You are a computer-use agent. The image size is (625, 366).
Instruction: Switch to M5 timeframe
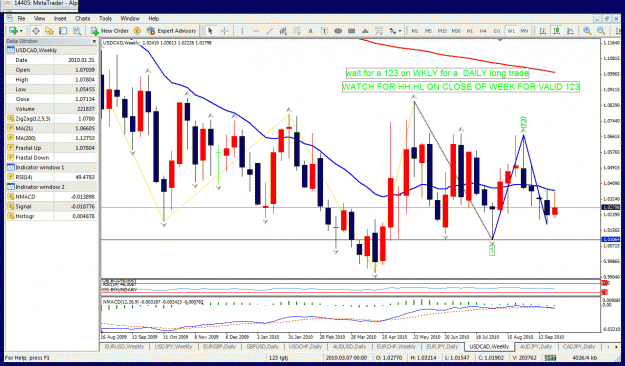428,31
